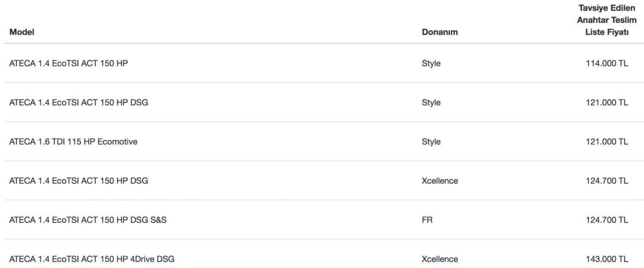
Task: Click 124.700 TL price of Xcellence DSG row
Action: (x=607, y=181)
